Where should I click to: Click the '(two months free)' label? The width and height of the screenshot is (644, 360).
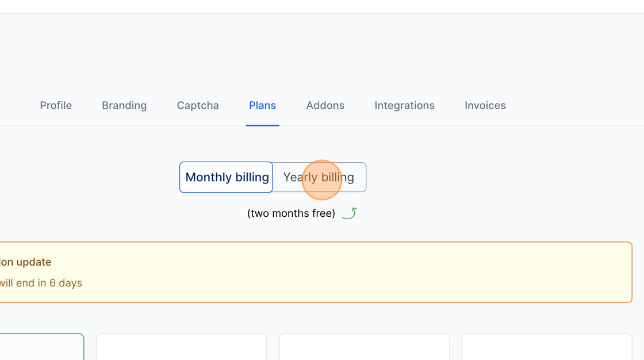tap(291, 213)
